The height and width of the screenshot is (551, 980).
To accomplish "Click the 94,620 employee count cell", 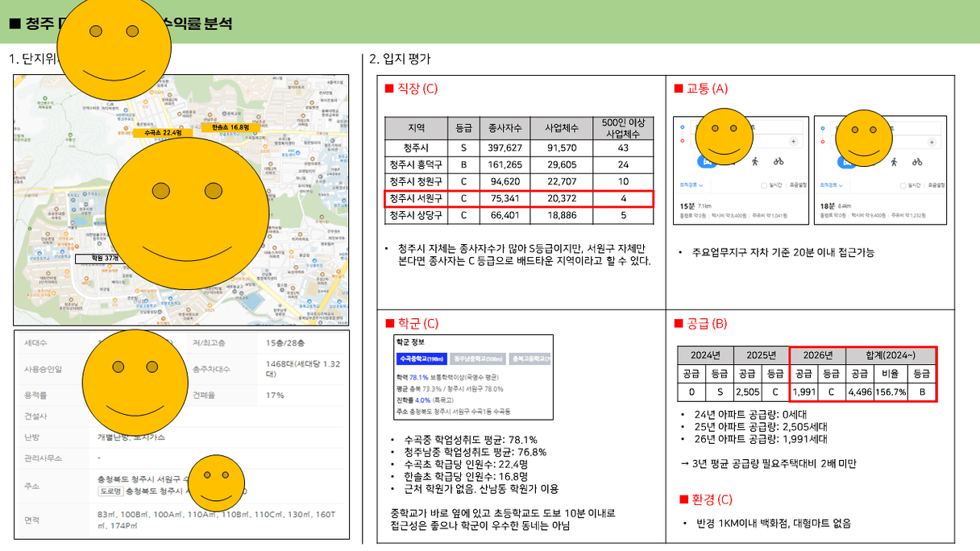I will point(505,182).
